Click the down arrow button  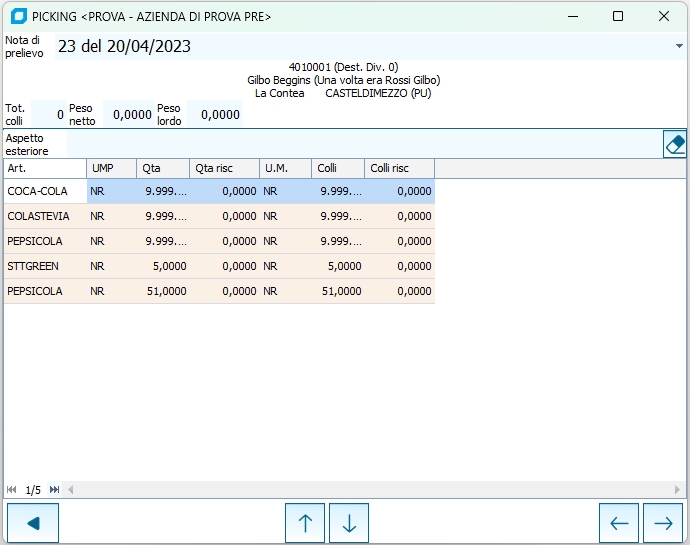349,523
